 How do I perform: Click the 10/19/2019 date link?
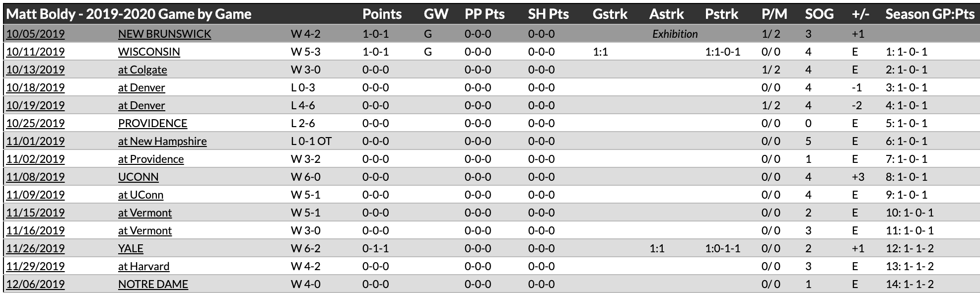pyautogui.click(x=35, y=106)
